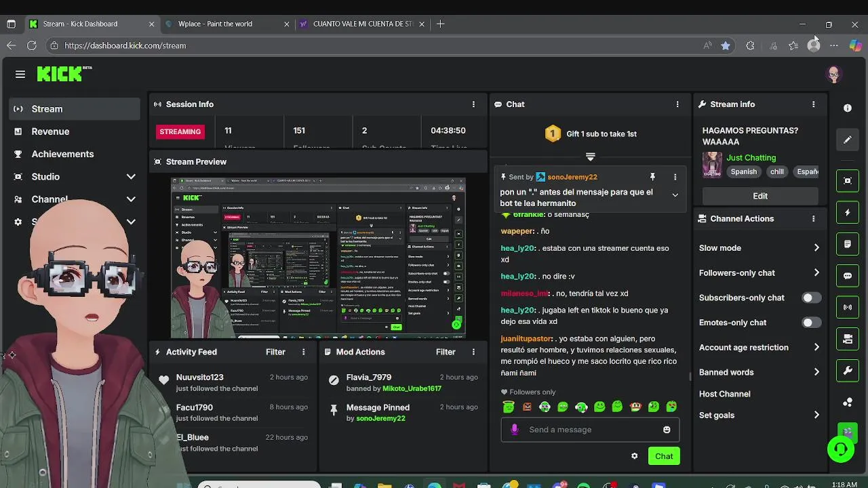Click the three-dots cluster icon in right sidebar
The height and width of the screenshot is (488, 868).
(x=848, y=403)
